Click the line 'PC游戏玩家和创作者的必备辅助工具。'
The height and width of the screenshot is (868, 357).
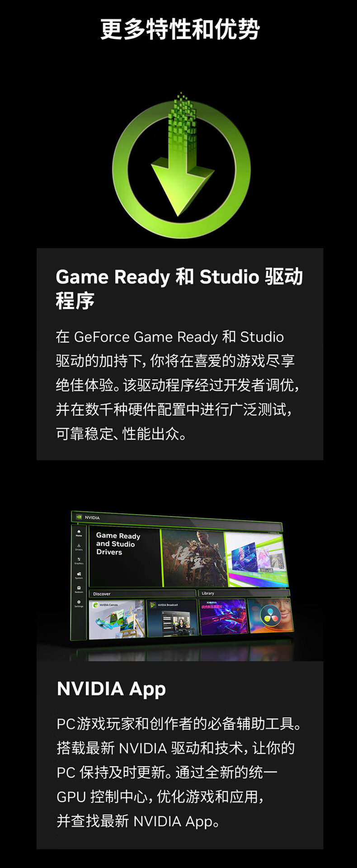[179, 724]
